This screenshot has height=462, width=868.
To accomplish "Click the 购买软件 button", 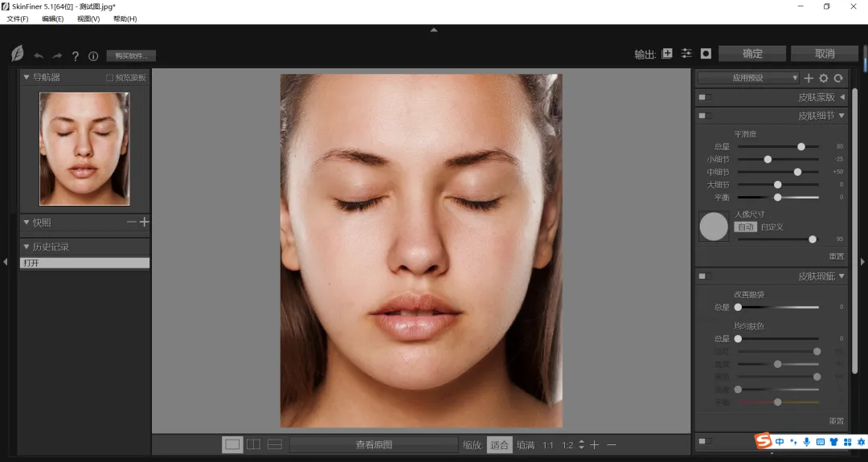I will click(131, 56).
